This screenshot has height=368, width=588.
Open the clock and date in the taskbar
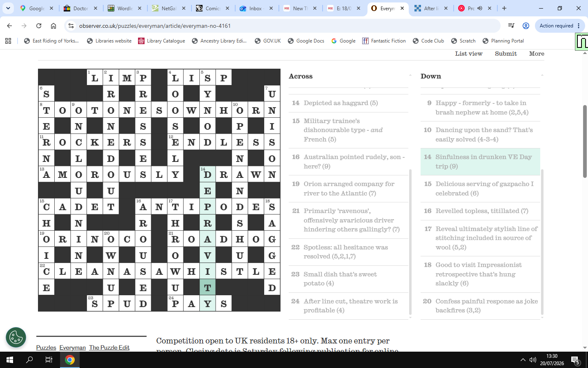pyautogui.click(x=552, y=360)
